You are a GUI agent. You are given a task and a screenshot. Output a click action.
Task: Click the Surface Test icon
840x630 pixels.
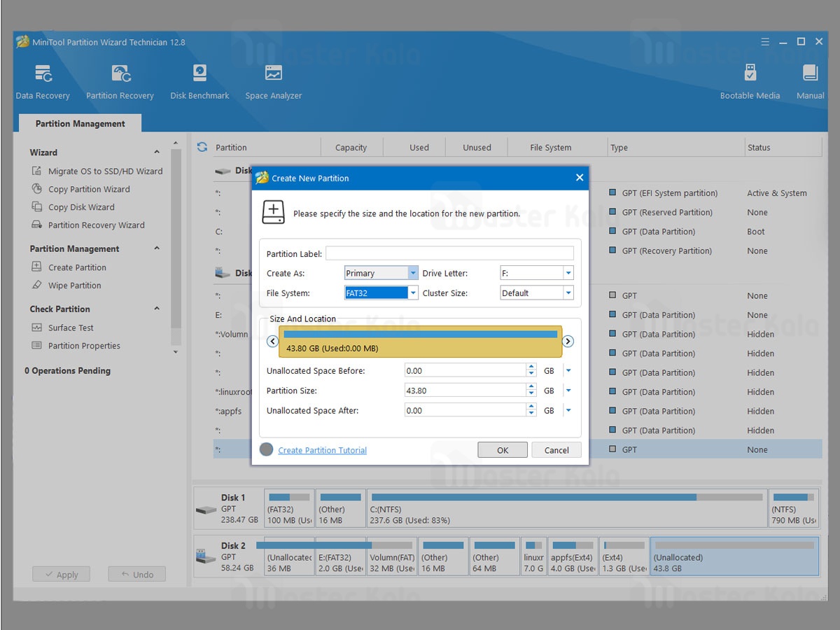[x=37, y=328]
